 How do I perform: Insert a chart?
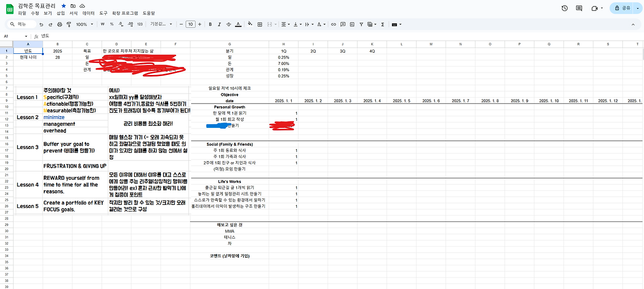tap(352, 24)
